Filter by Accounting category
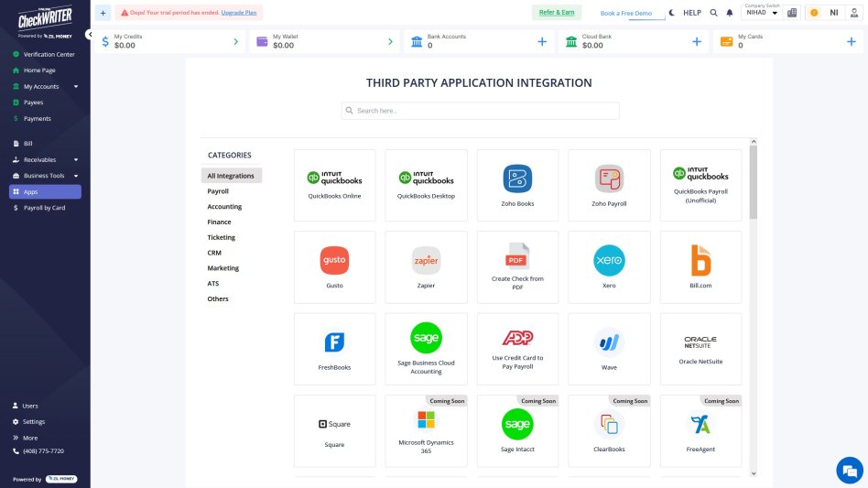Image resolution: width=868 pixels, height=488 pixels. pyautogui.click(x=224, y=206)
